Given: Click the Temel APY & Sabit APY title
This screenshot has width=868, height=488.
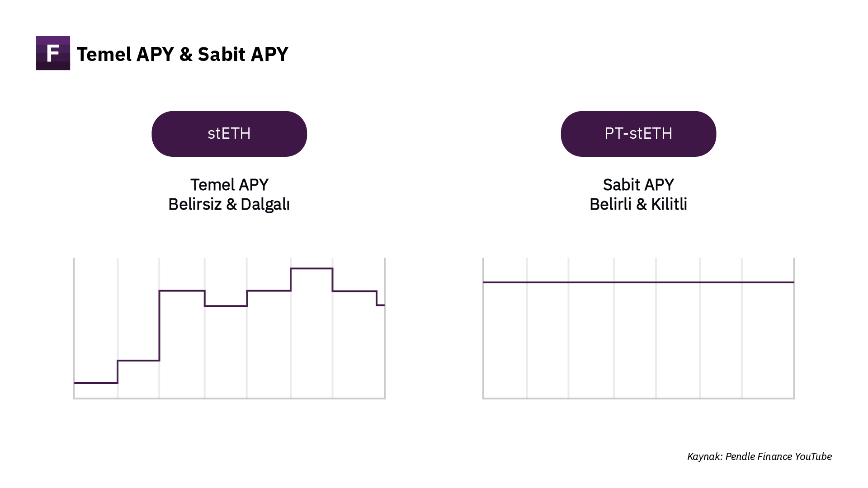Looking at the screenshot, I should tap(182, 54).
